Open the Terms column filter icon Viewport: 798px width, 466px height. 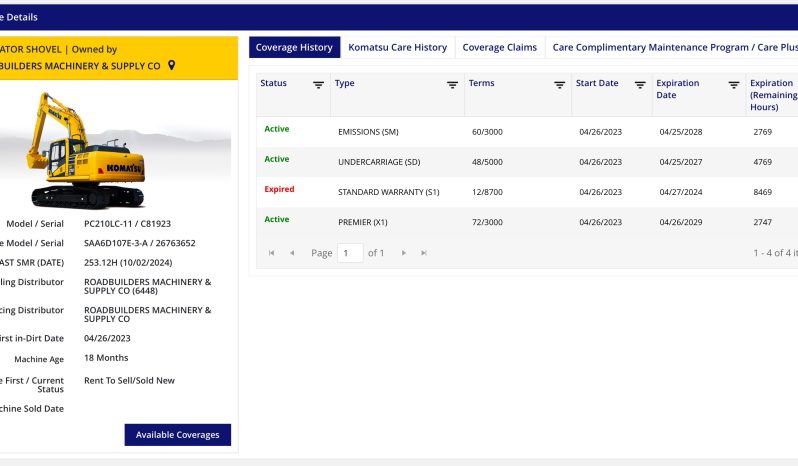click(x=559, y=85)
